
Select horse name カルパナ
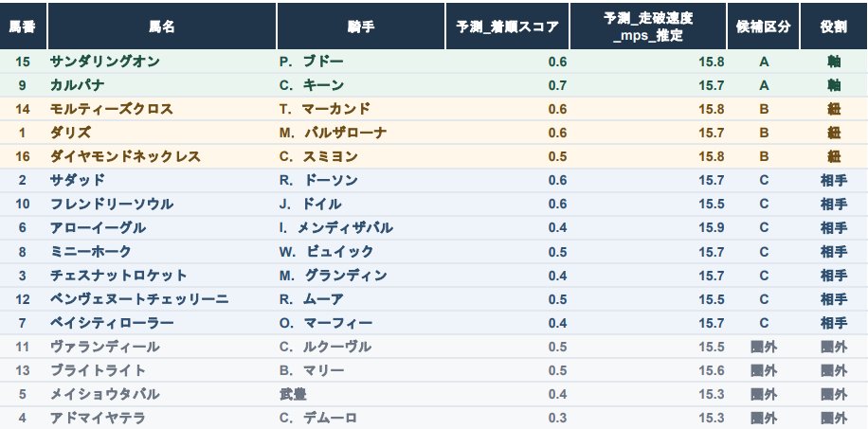(x=77, y=85)
